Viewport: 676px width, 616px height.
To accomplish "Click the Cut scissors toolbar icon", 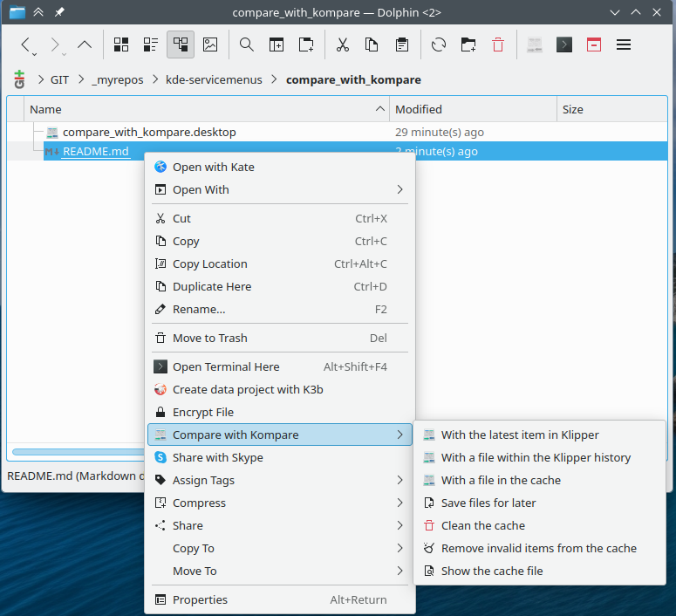I will [x=343, y=44].
